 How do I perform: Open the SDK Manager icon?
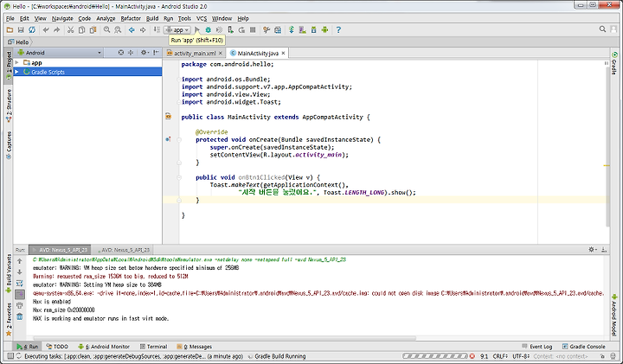[313, 29]
